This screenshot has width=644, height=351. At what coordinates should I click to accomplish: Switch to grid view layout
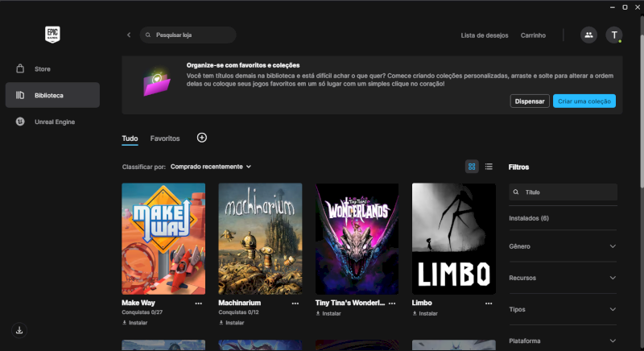pyautogui.click(x=472, y=167)
